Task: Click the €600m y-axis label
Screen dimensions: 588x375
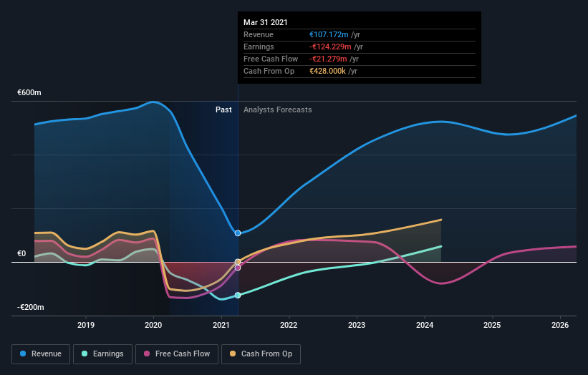Action: pos(29,92)
